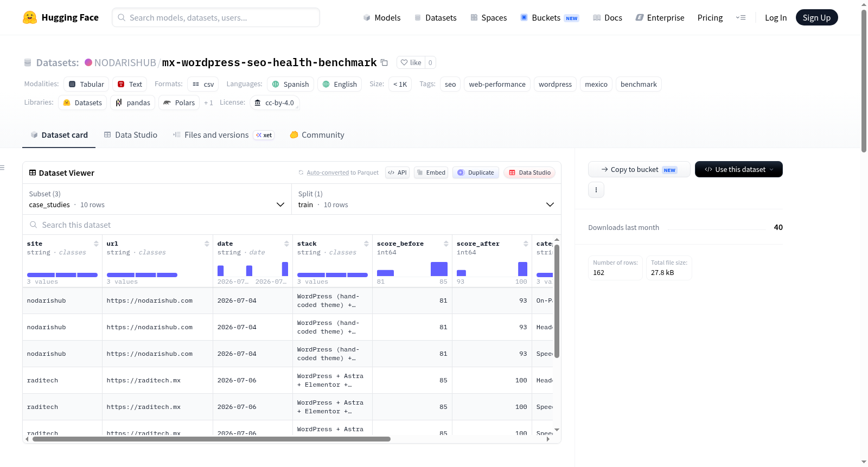
Task: Select the cc-by-4.0 license tag
Action: (275, 103)
